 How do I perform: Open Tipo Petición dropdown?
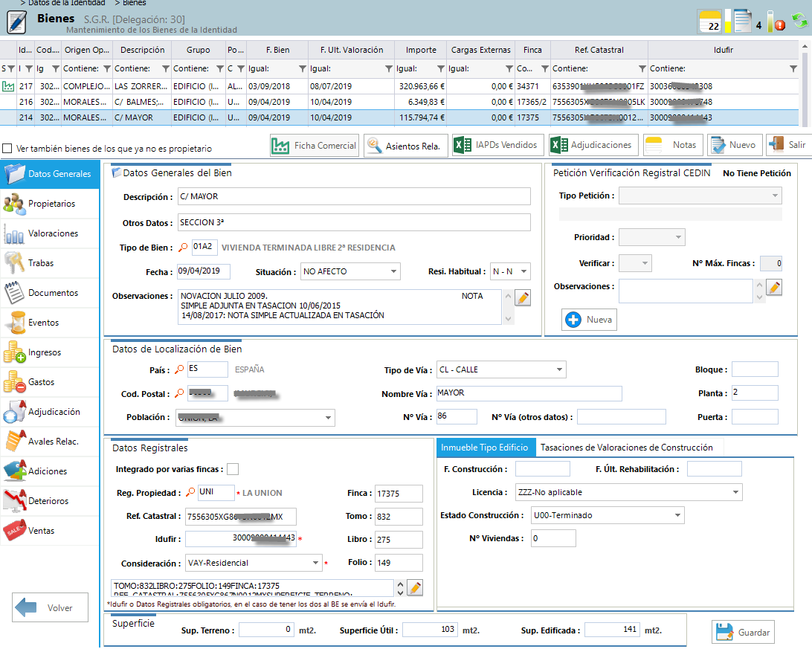(x=700, y=196)
